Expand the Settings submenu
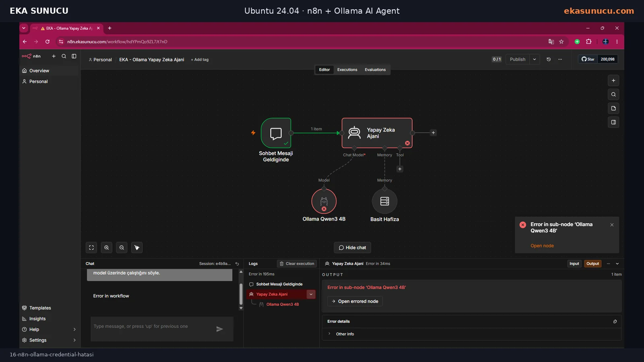Viewport: 644px width, 362px height. click(74, 340)
